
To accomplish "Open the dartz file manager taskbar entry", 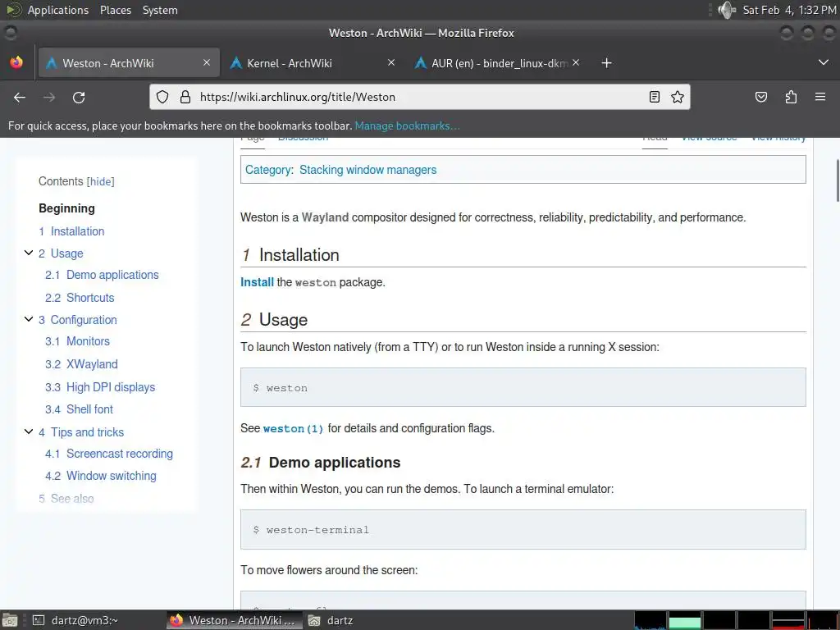I will tap(331, 620).
